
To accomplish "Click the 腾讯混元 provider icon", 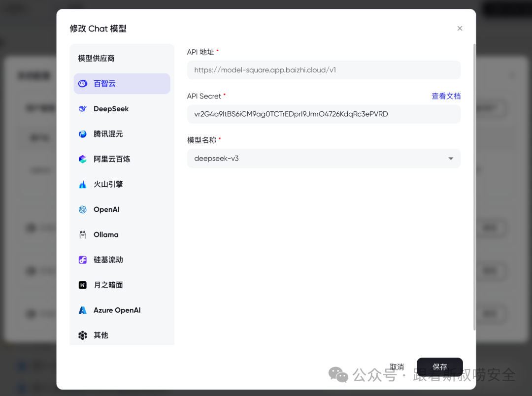I will click(x=82, y=134).
